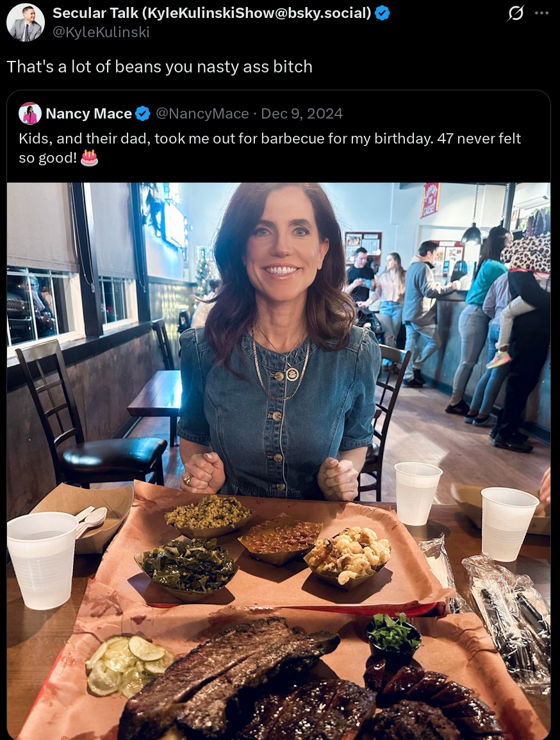
Task: Click the Dec 9, 2024 timestamp
Action: tap(302, 114)
